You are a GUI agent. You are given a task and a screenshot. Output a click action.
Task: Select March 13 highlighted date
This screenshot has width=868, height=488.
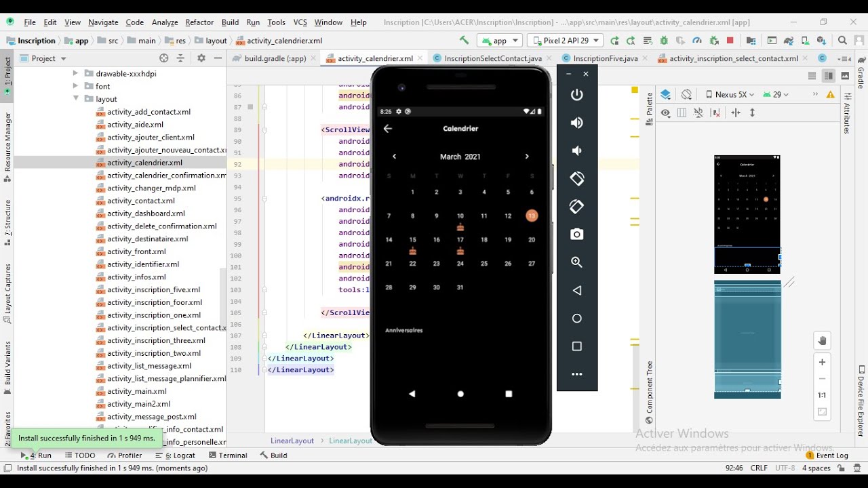[x=532, y=216]
